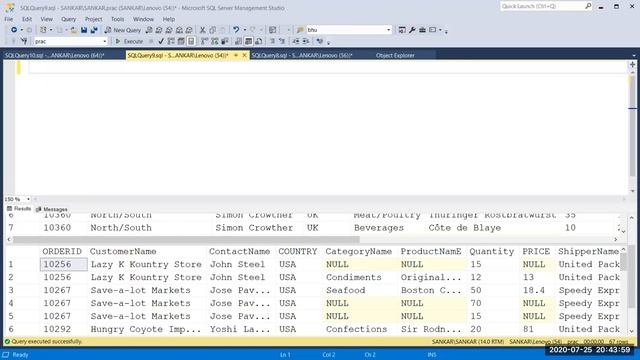Click the MDX query icon
This screenshot has width=640, height=360.
coord(159,30)
